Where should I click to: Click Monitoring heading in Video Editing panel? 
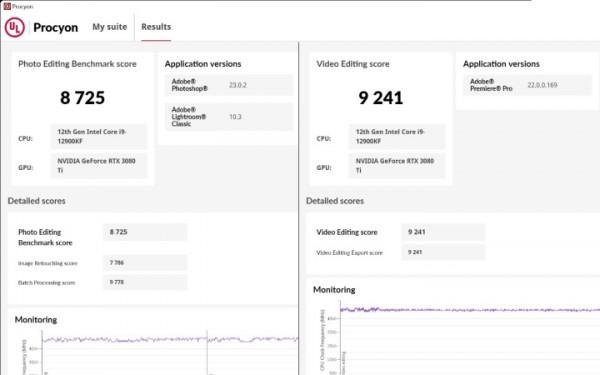pyautogui.click(x=334, y=290)
